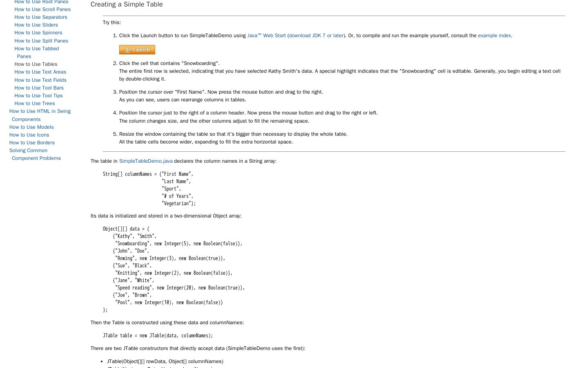This screenshot has width=588, height=368.
Task: Open the SimpleTableDemo.java source link
Action: point(146,161)
